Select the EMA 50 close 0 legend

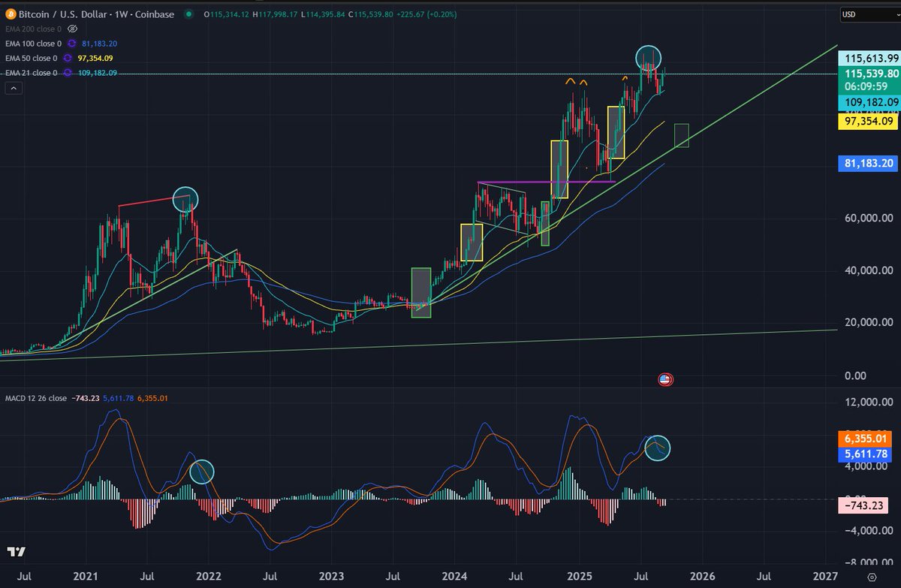[30, 58]
